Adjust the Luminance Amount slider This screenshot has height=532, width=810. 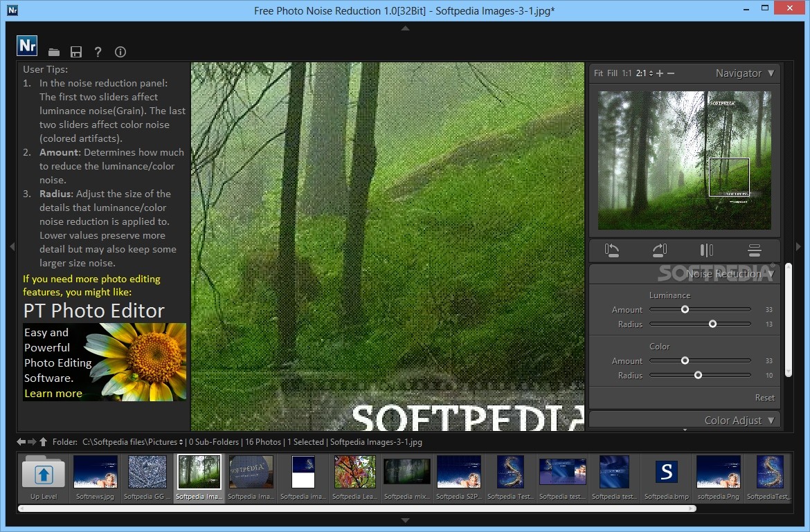(x=700, y=310)
